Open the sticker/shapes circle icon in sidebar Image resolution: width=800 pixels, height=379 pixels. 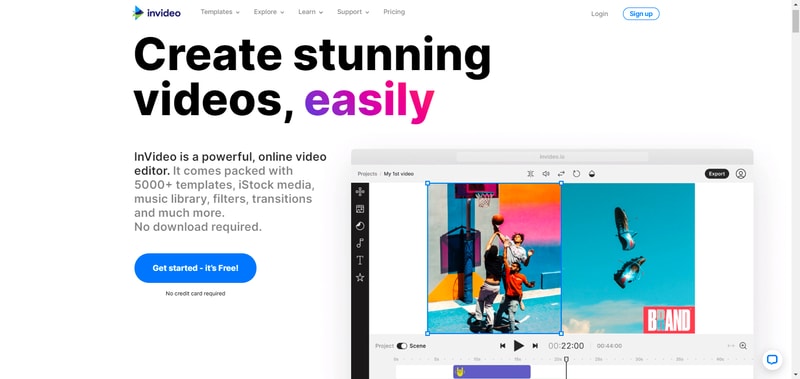[x=360, y=226]
